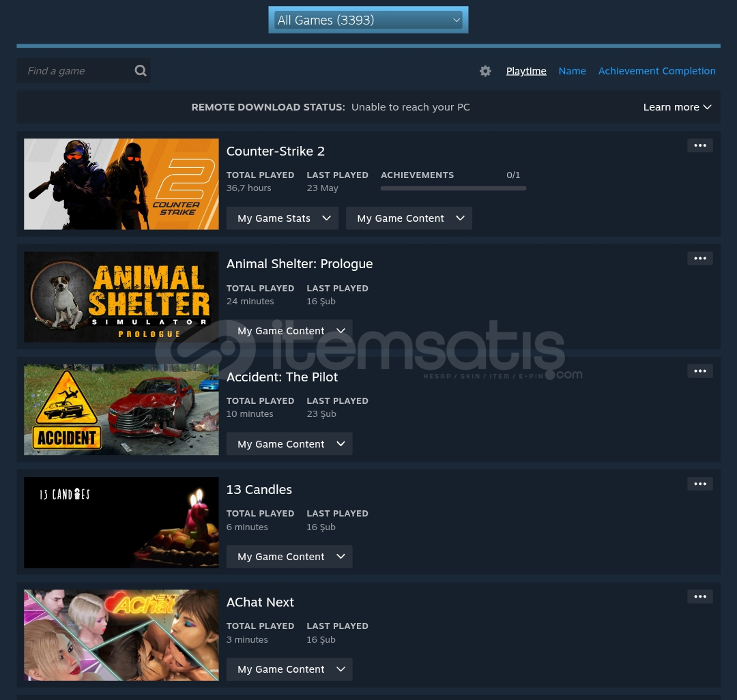Open the All Games (3393) dropdown

click(368, 20)
